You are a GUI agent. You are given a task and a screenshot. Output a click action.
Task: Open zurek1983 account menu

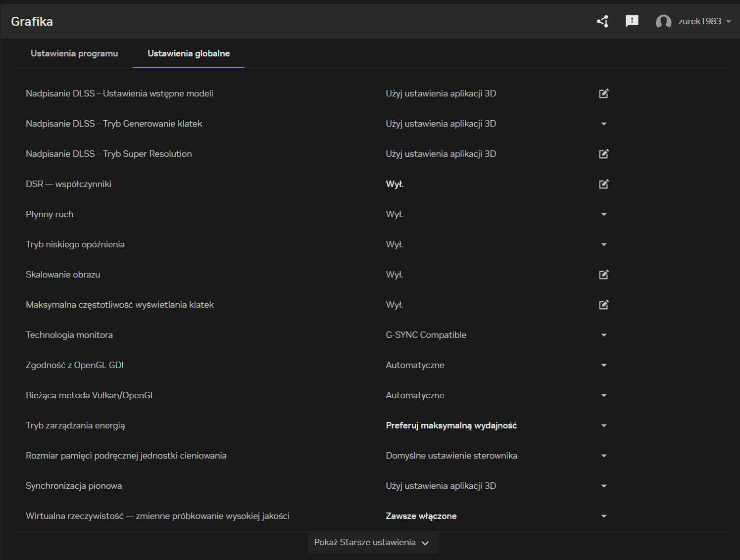704,21
